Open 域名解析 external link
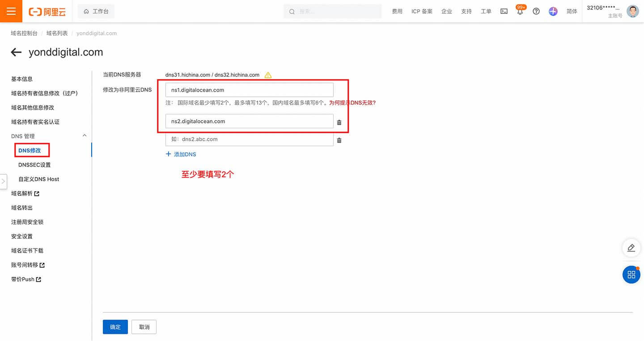The width and height of the screenshot is (644, 341). tap(25, 194)
